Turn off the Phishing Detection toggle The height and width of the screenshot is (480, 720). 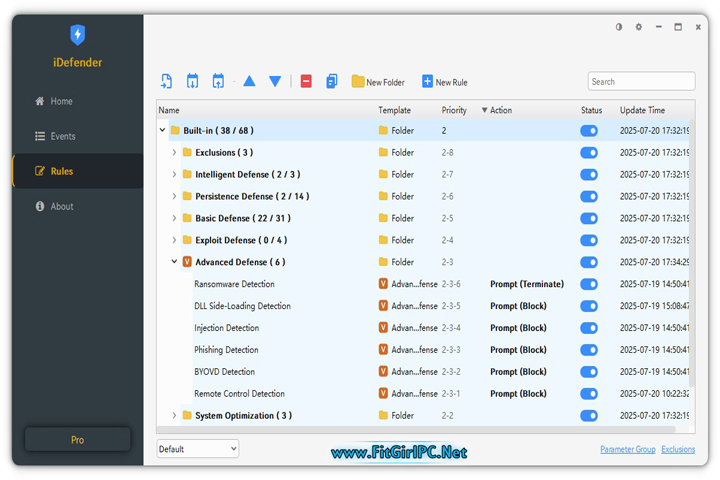[x=589, y=350]
